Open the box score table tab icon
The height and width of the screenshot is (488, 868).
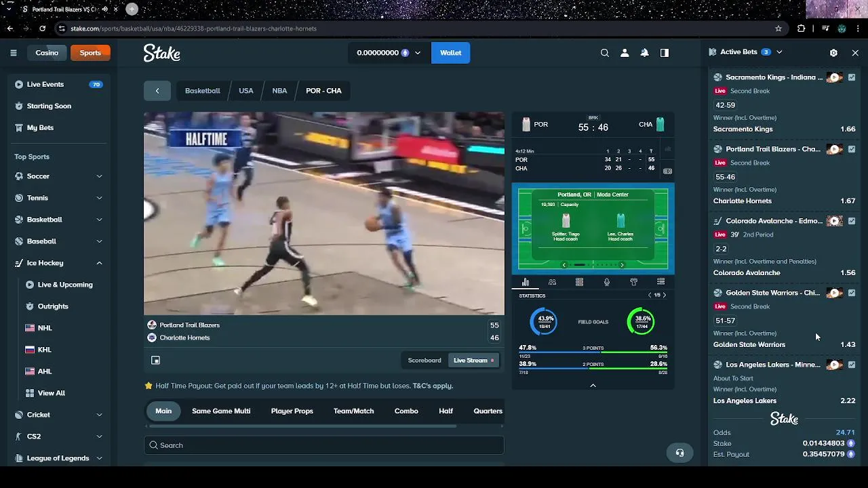coord(579,282)
